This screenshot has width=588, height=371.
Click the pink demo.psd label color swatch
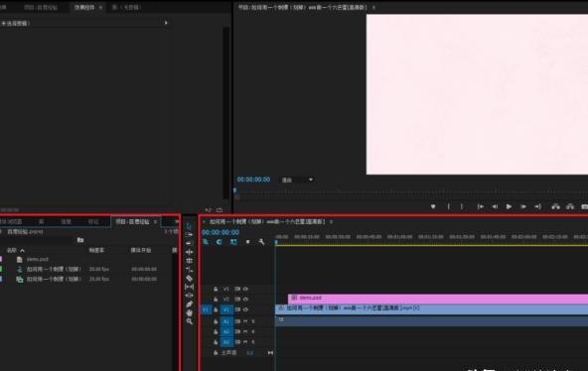(1, 259)
